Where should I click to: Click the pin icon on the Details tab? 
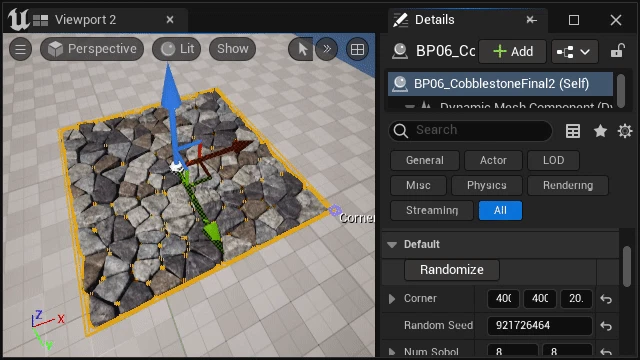[x=531, y=20]
